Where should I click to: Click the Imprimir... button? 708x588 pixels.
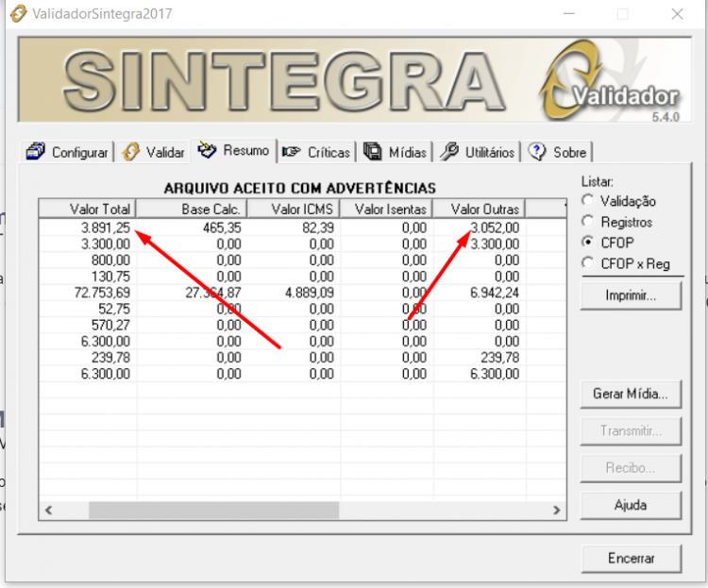pos(631,295)
